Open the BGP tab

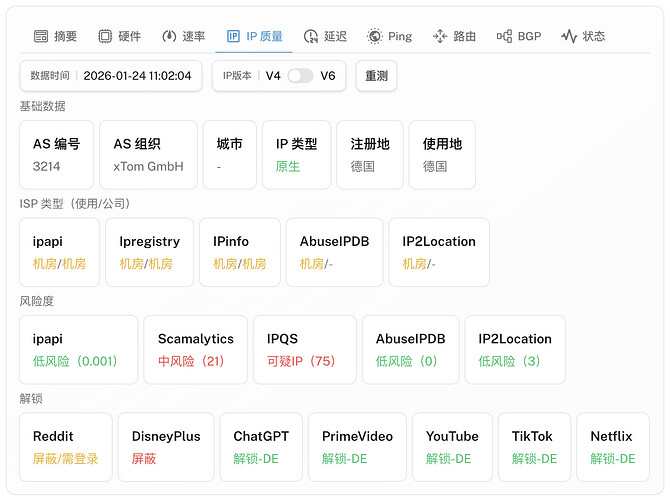519,36
